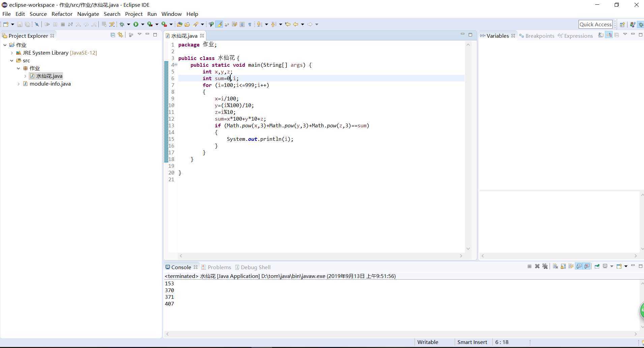Click the Open Perspective icon

[x=622, y=24]
